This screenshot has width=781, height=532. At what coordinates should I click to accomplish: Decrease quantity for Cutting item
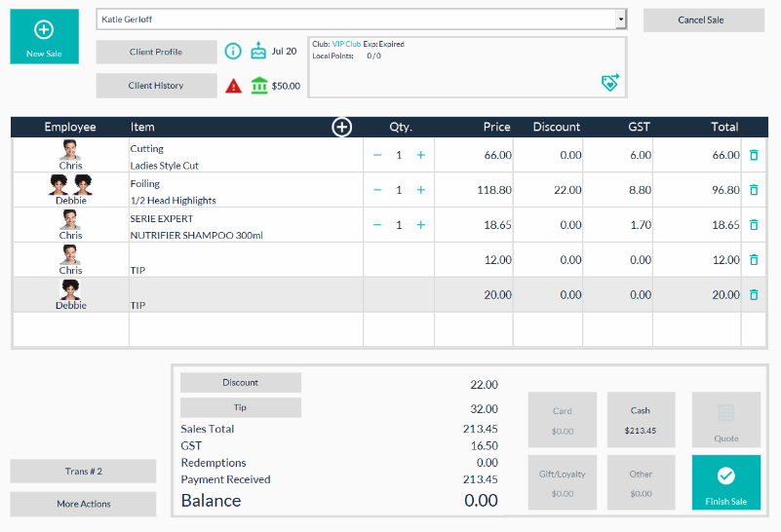[377, 155]
